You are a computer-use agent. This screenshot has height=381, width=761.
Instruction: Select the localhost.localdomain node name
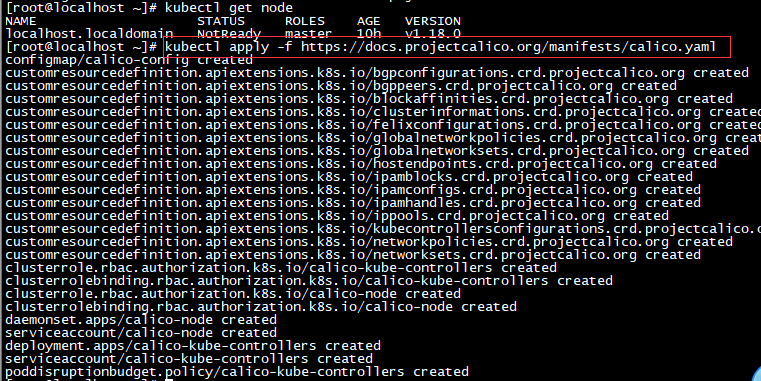point(89,34)
